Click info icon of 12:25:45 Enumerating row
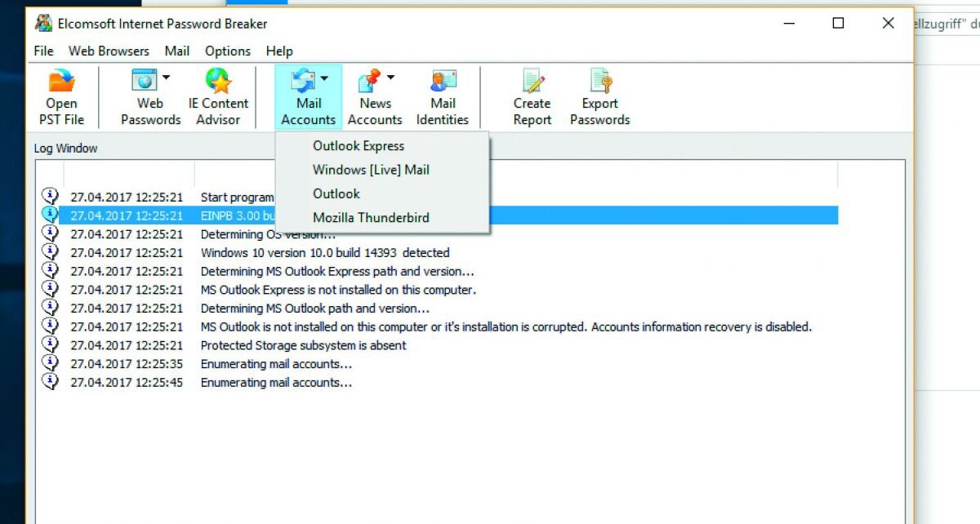Screen dimensions: 980x524 coord(50,382)
